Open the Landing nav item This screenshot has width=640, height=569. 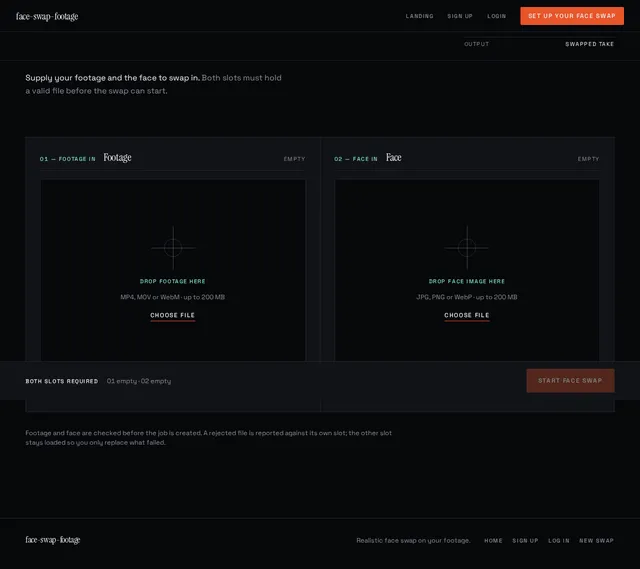(x=420, y=16)
